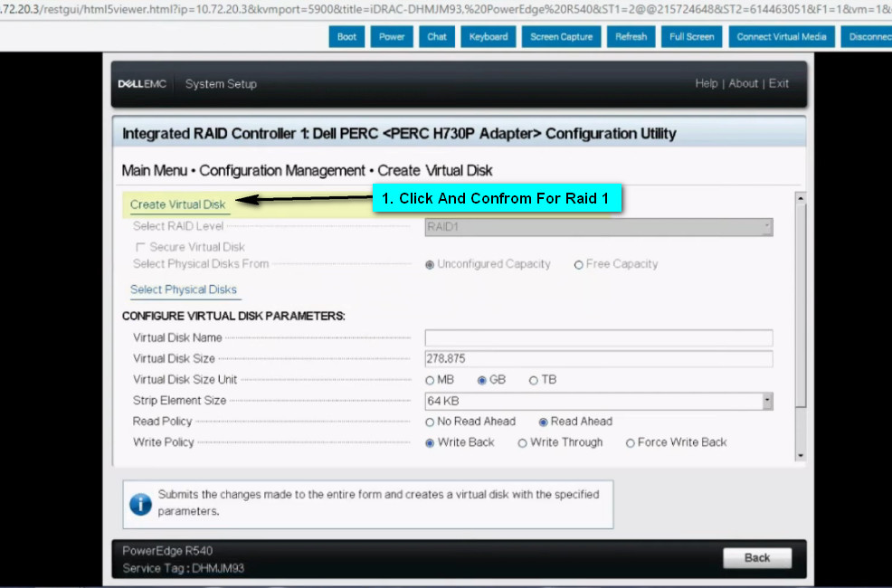Click the 'Service Tag : DHMJM93' text

click(183, 568)
